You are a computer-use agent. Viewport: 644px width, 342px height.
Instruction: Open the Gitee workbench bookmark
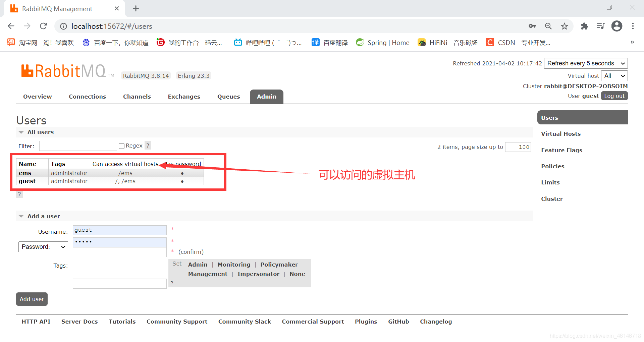pos(190,43)
